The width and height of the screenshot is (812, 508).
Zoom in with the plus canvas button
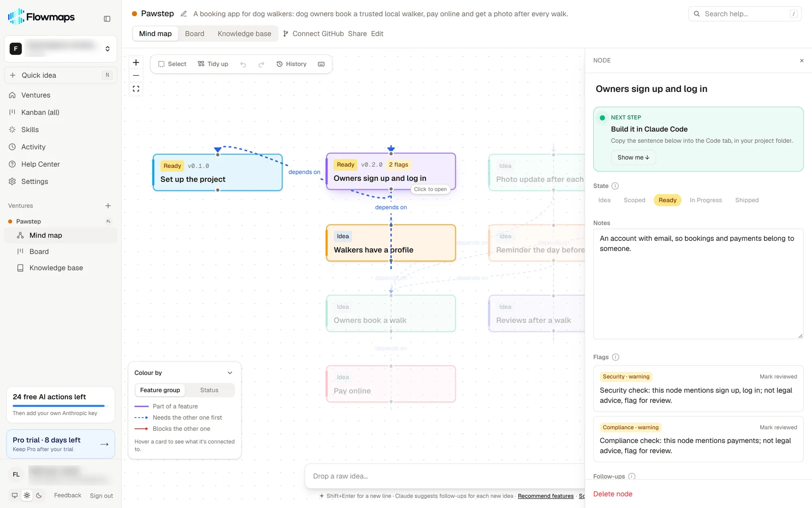click(x=136, y=62)
